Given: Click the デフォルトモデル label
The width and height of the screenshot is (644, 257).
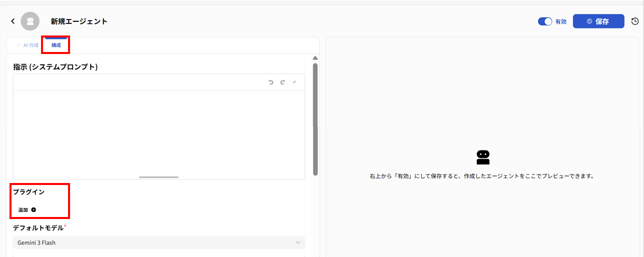Looking at the screenshot, I should (x=39, y=228).
